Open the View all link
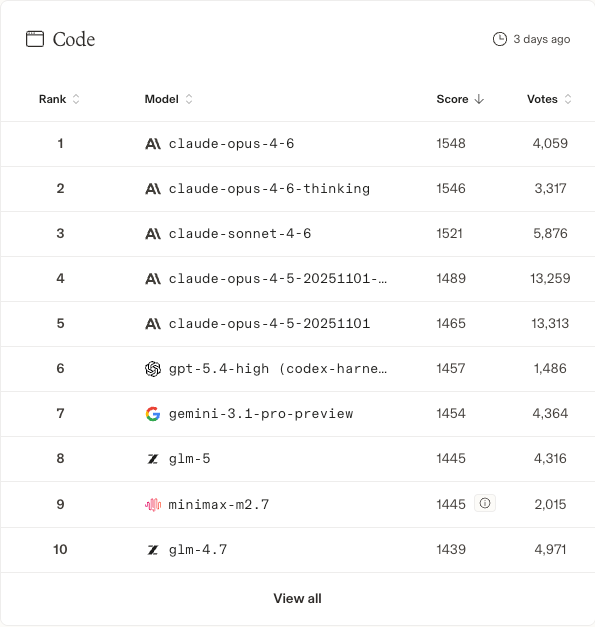Screen dimensions: 595x627 coord(298,599)
